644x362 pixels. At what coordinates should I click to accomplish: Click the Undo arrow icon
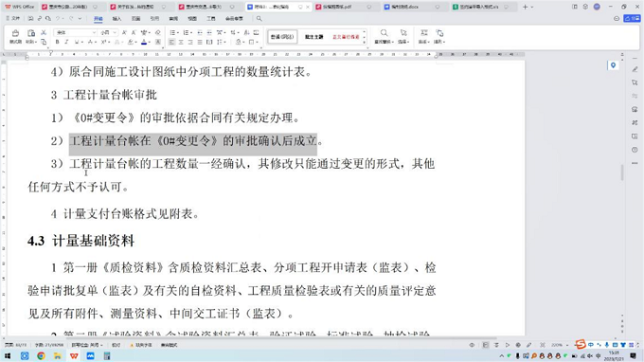pyautogui.click(x=58, y=19)
